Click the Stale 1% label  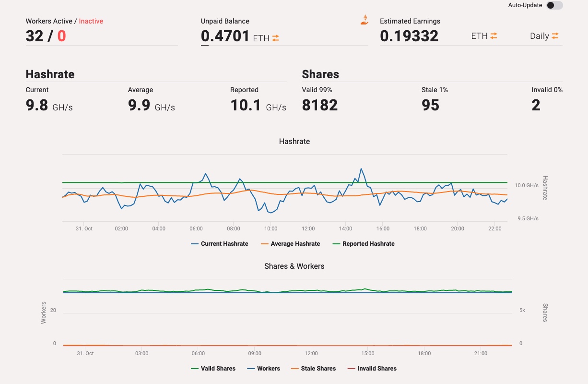435,90
